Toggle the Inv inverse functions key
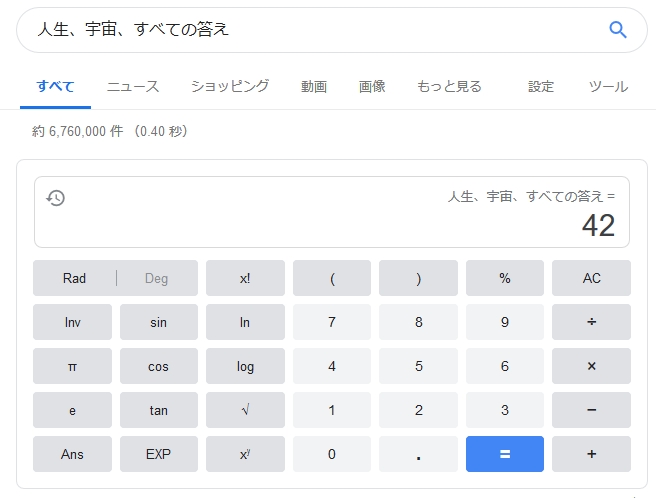656x498 pixels. pyautogui.click(x=72, y=322)
